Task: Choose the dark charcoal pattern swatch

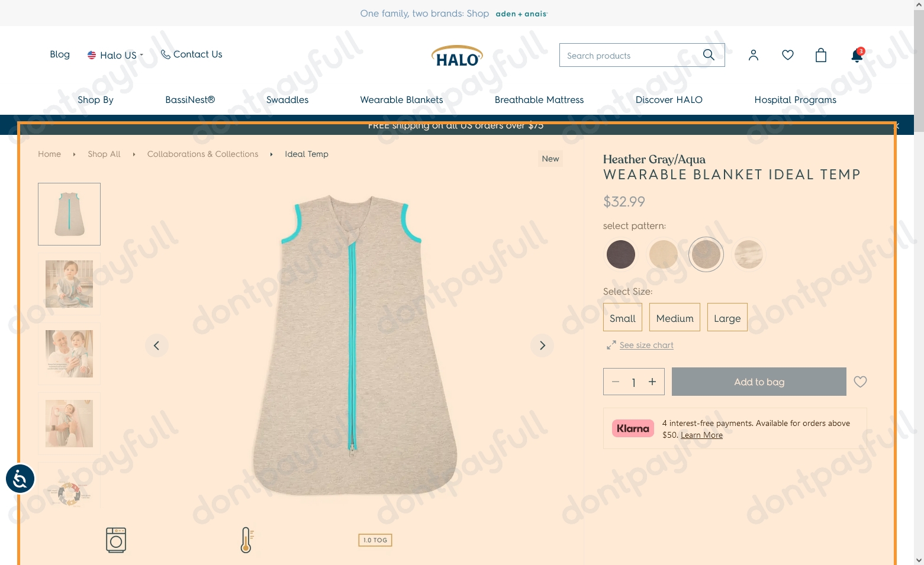Action: [620, 254]
